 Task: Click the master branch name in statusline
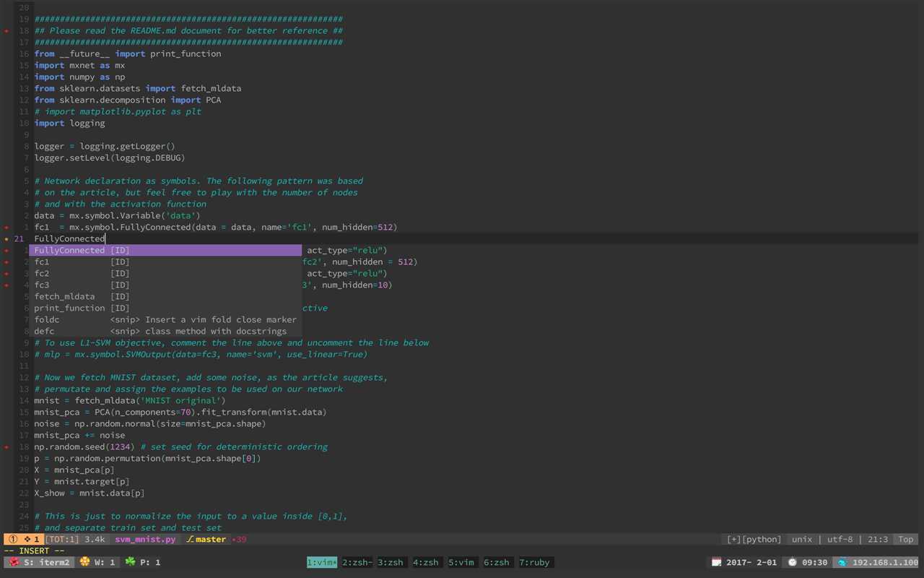(211, 539)
